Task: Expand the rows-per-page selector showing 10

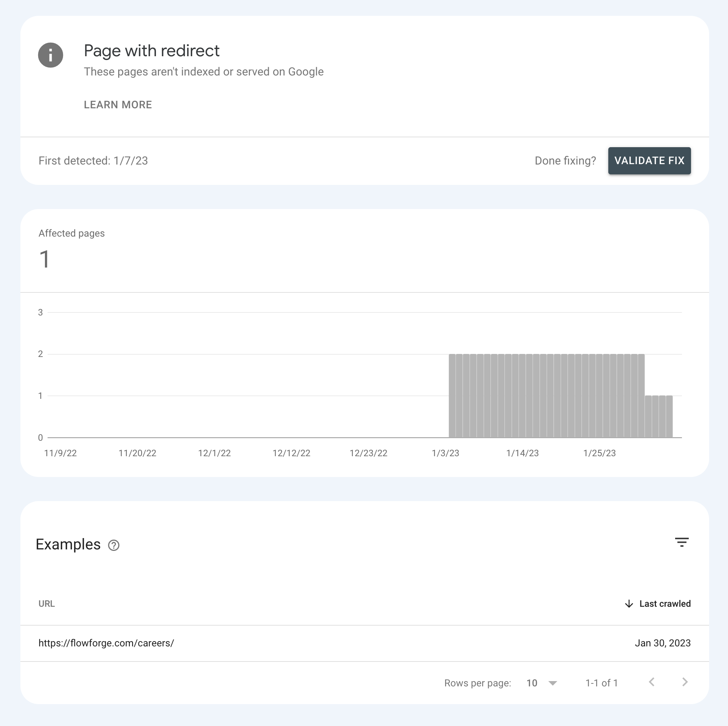Action: (x=541, y=683)
